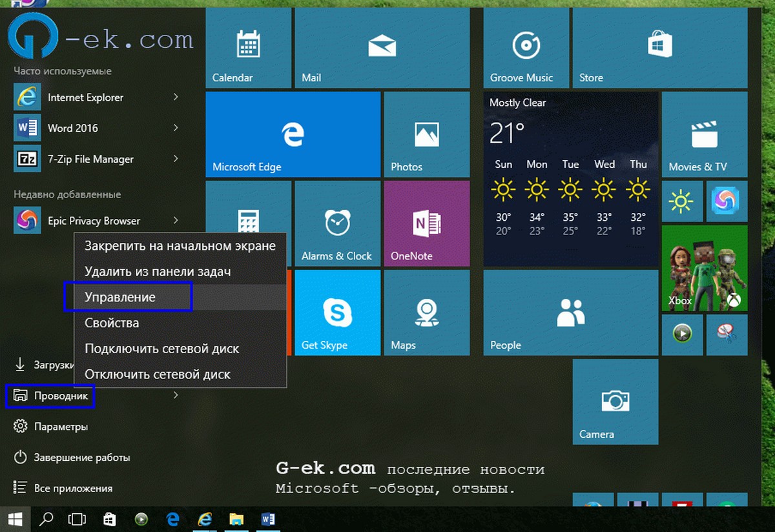Open the Alarms & Clock tile
The image size is (775, 532).
(337, 223)
